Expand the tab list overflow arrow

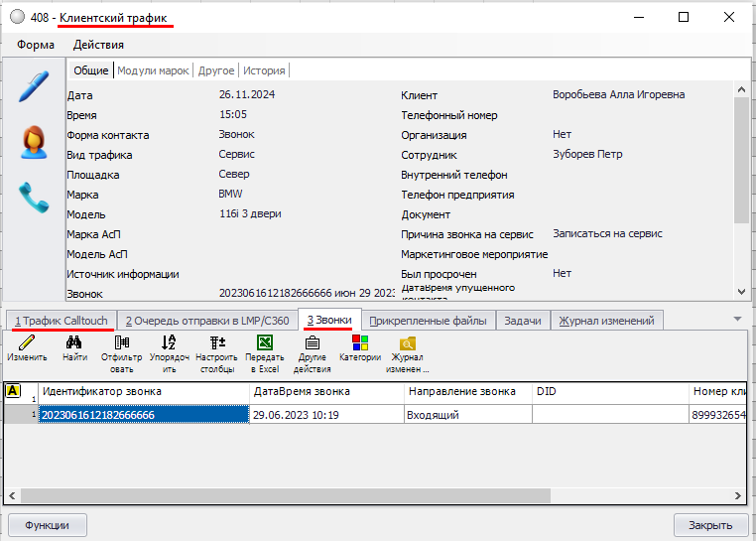[x=736, y=319]
